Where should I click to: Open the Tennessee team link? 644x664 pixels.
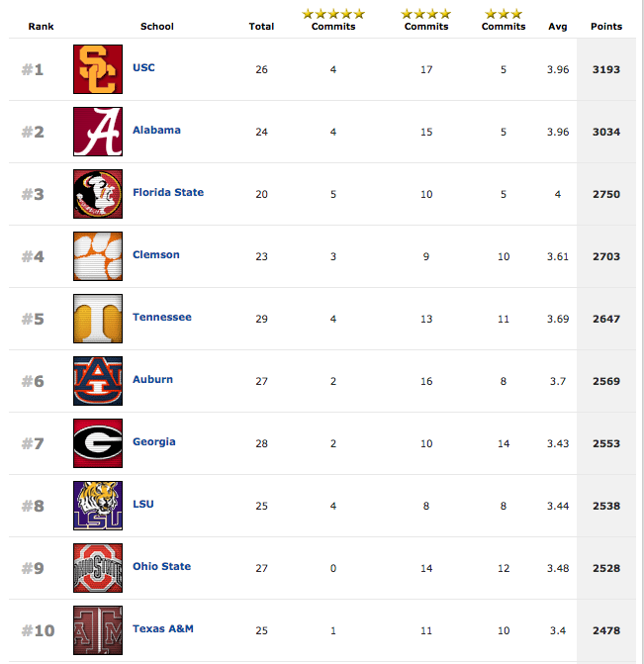point(161,318)
